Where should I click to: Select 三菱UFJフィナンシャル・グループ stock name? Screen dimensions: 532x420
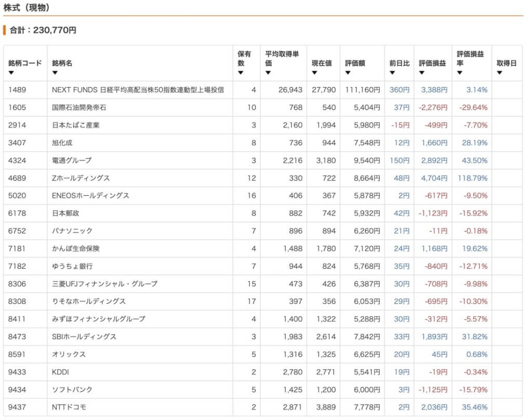104,284
